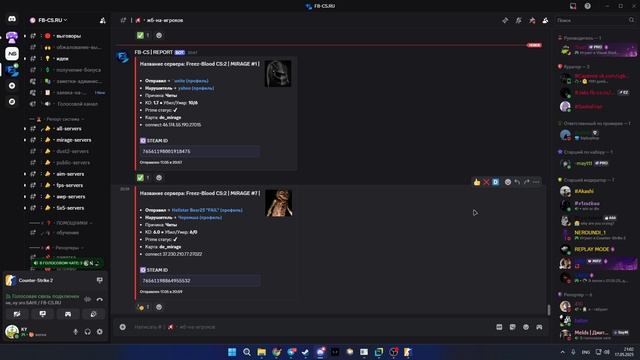Open the threads icon in channel header

[x=505, y=20]
